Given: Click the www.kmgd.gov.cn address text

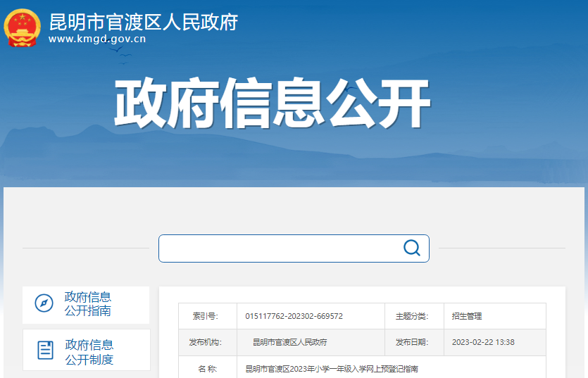Looking at the screenshot, I should click(97, 39).
